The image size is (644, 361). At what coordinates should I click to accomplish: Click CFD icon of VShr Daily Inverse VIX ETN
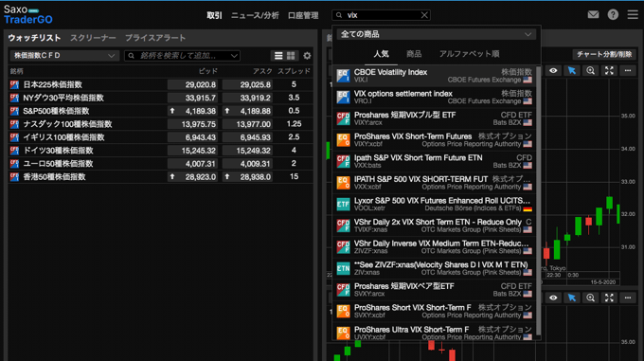(343, 247)
